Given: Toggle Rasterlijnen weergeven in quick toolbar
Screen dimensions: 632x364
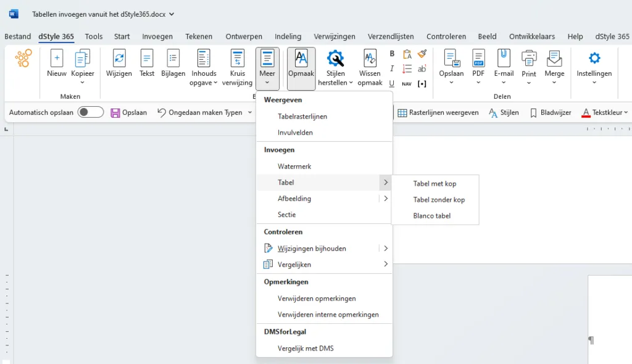Looking at the screenshot, I should [x=438, y=113].
